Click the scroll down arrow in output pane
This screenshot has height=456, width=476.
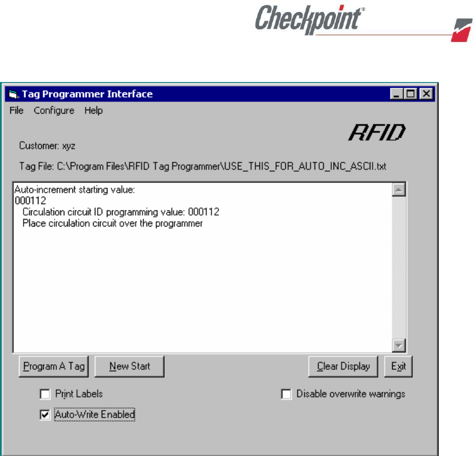coord(398,346)
